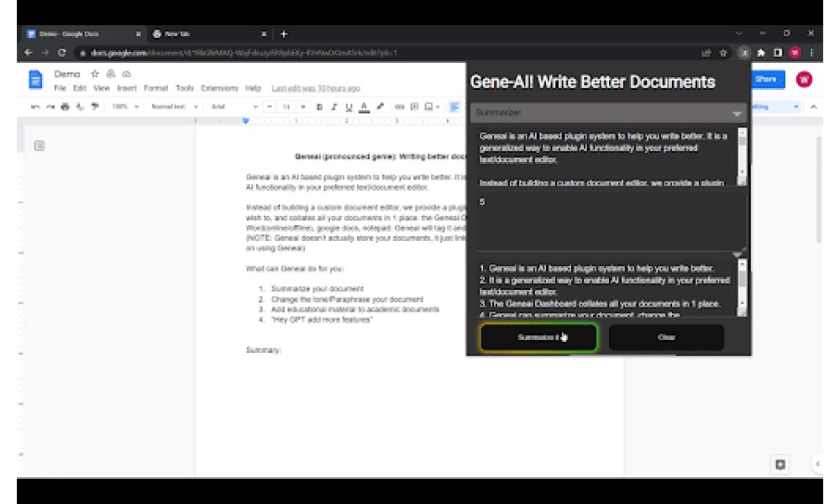Click the Summarize it button
The height and width of the screenshot is (504, 840).
coord(538,338)
